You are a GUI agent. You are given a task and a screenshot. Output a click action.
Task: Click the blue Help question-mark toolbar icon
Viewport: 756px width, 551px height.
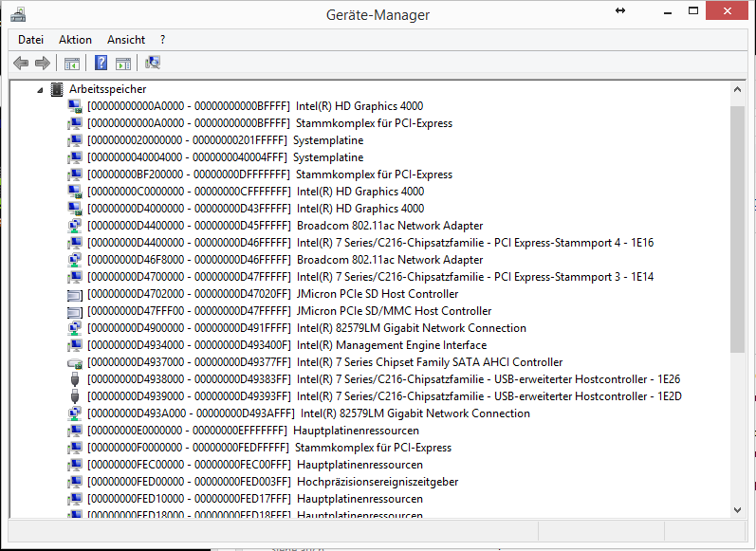(101, 63)
